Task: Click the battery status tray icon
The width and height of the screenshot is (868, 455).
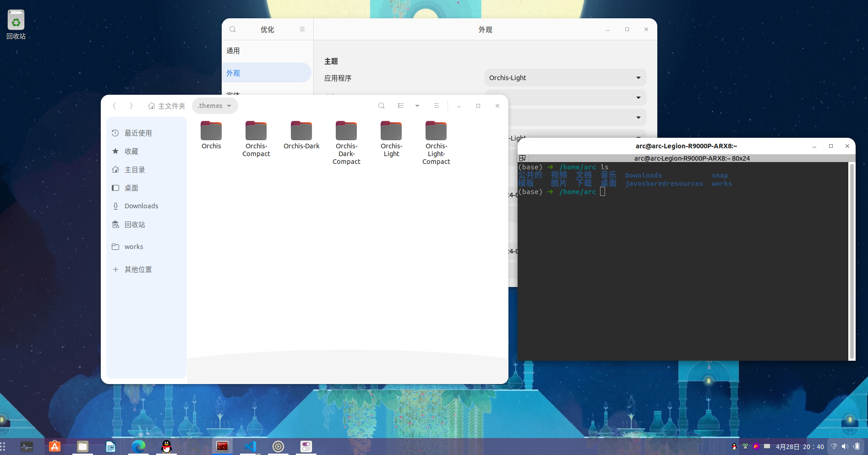Action: (x=857, y=446)
